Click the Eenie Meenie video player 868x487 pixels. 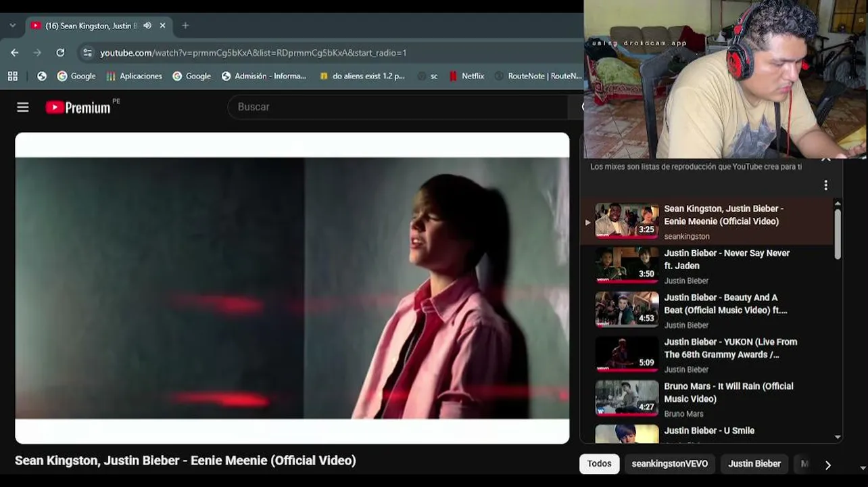click(292, 288)
